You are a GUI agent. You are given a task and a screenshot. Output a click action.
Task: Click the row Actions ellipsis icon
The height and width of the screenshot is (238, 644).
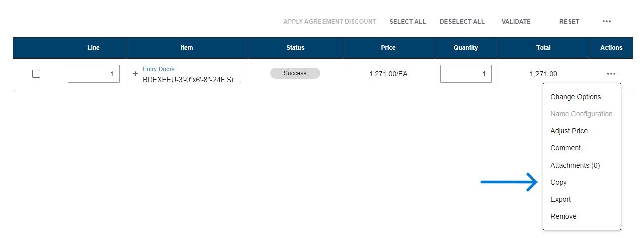coord(611,74)
